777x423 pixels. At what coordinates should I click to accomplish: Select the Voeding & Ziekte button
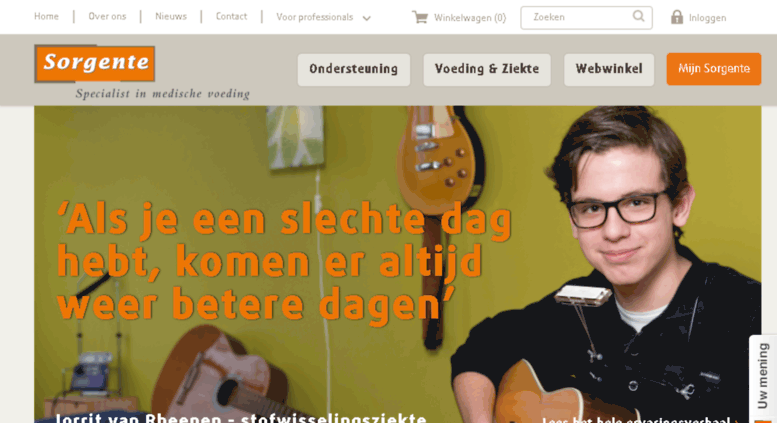(x=487, y=69)
